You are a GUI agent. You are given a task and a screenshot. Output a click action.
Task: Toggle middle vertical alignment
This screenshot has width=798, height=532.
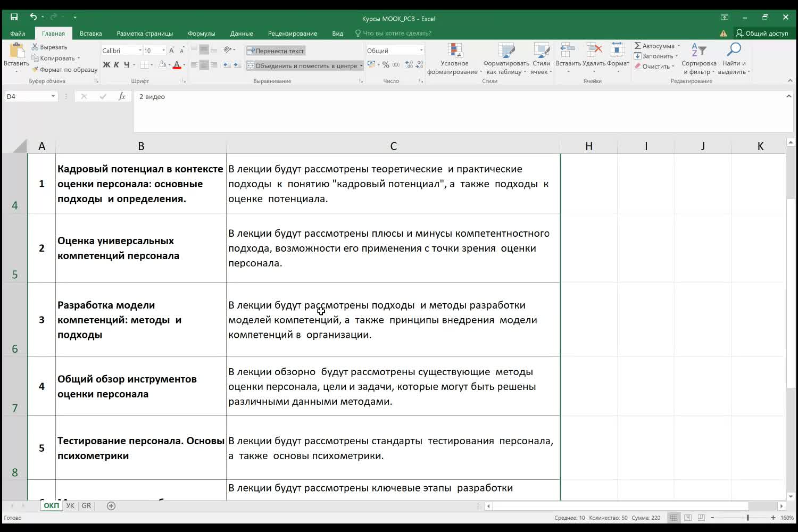click(x=204, y=50)
